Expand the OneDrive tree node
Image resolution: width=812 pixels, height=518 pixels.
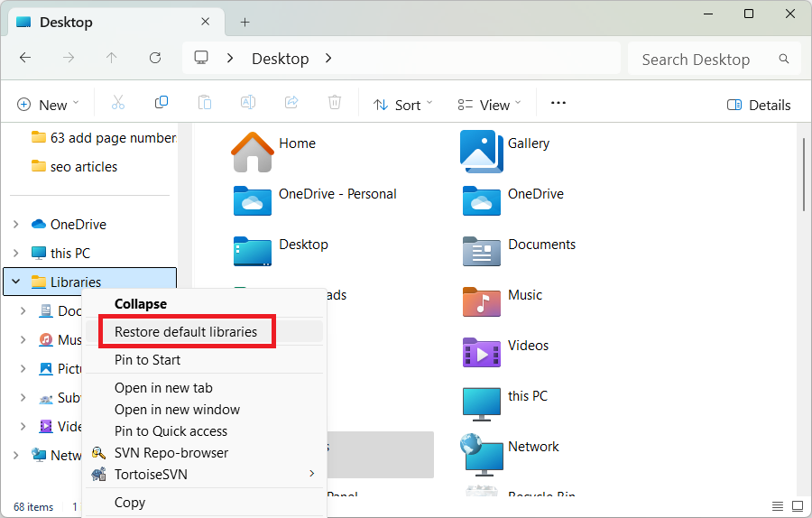point(15,225)
